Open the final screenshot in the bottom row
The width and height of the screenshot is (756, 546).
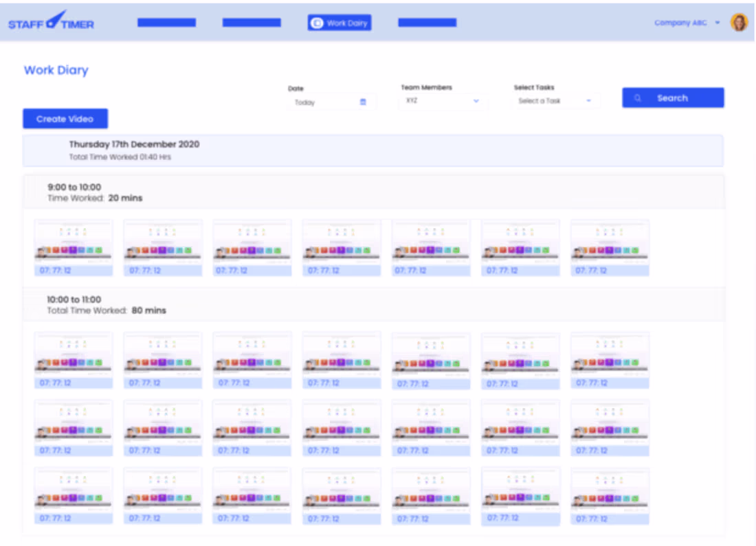610,496
